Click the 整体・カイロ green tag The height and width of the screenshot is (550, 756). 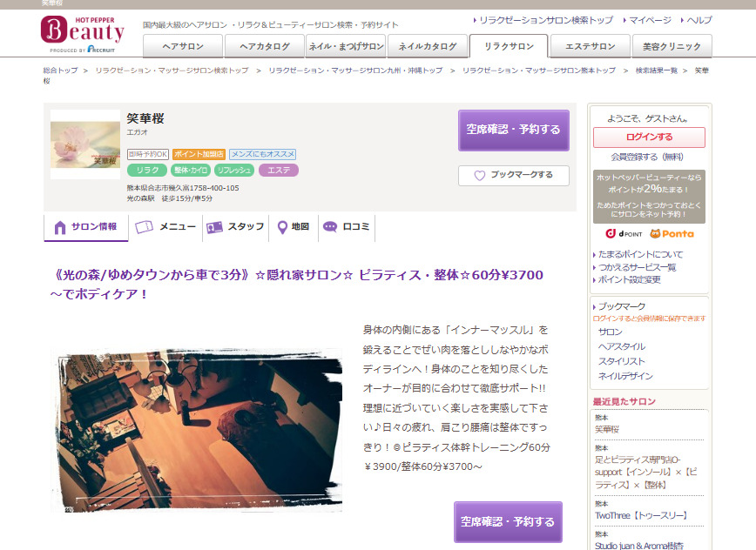[x=191, y=171]
